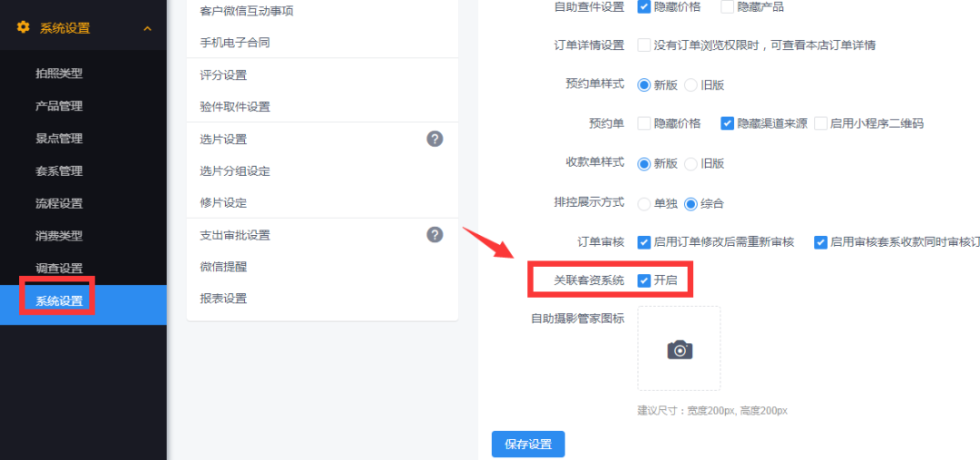The image size is (980, 460).
Task: Select 流程设置 in the sidebar
Action: [59, 203]
